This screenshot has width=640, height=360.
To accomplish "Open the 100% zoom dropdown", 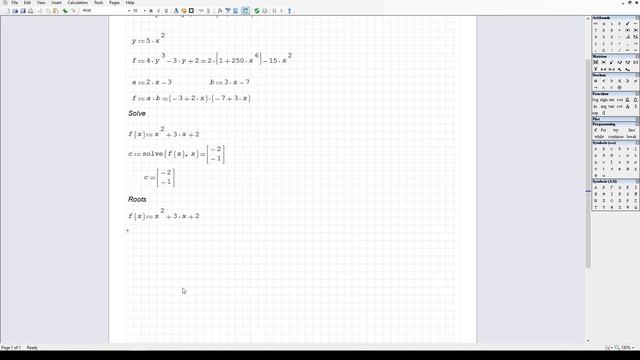I will pyautogui.click(x=633, y=348).
